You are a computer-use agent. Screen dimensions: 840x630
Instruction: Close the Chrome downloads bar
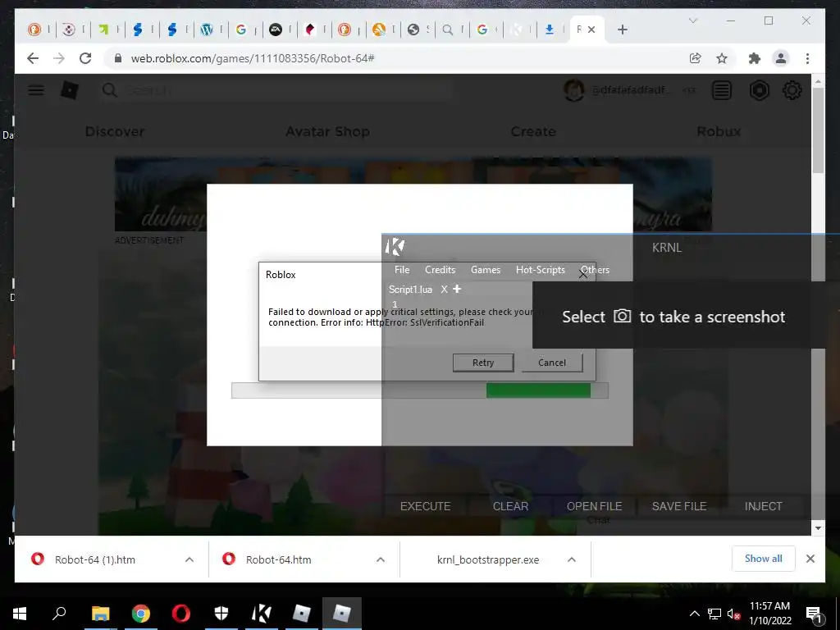click(810, 559)
